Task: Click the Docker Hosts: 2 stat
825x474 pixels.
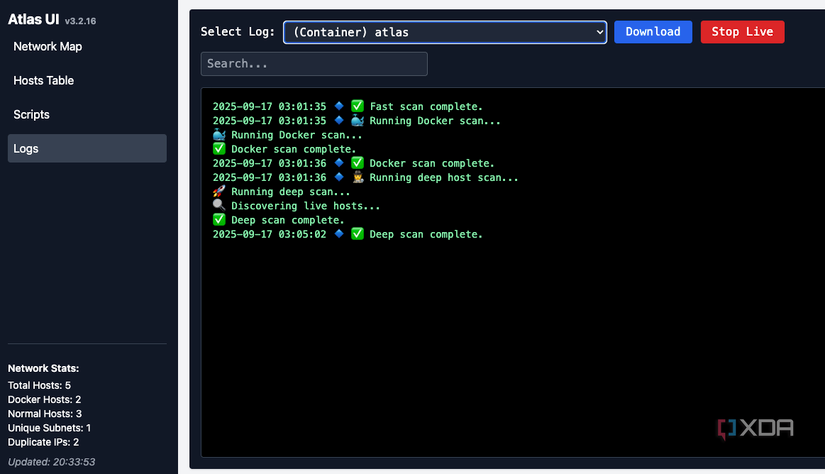Action: [x=44, y=400]
